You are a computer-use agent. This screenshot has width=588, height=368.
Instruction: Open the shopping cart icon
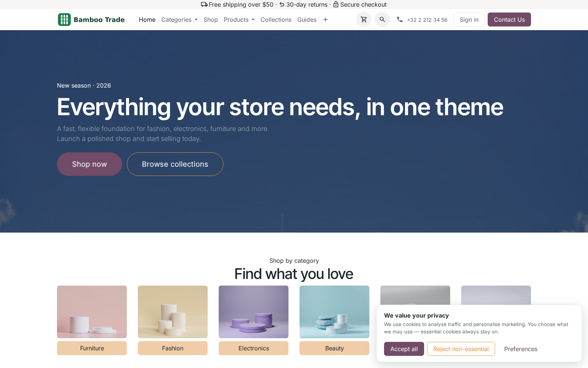click(x=364, y=20)
